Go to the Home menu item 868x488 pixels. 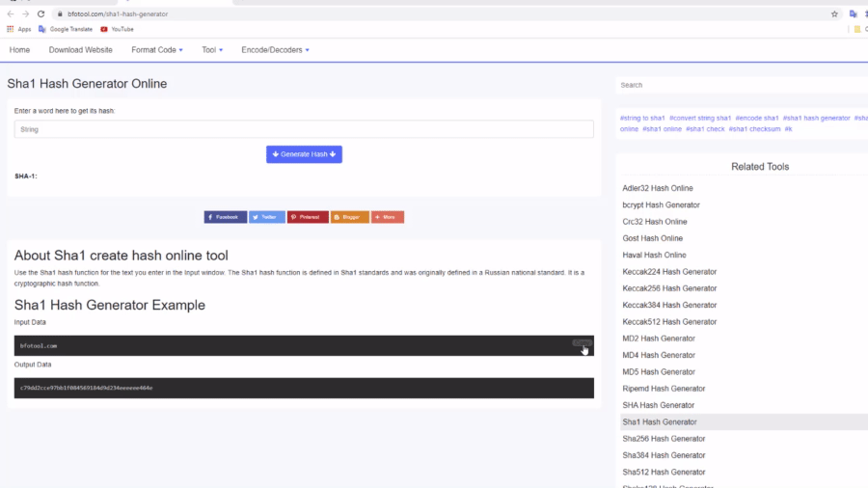[19, 50]
